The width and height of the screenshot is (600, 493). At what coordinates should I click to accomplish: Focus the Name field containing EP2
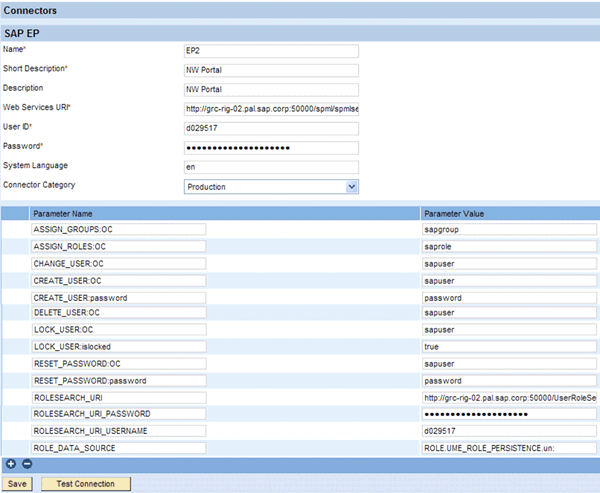tap(271, 51)
